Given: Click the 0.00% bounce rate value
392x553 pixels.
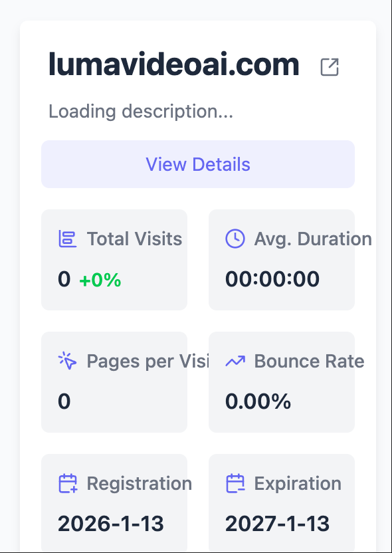Looking at the screenshot, I should tap(258, 401).
